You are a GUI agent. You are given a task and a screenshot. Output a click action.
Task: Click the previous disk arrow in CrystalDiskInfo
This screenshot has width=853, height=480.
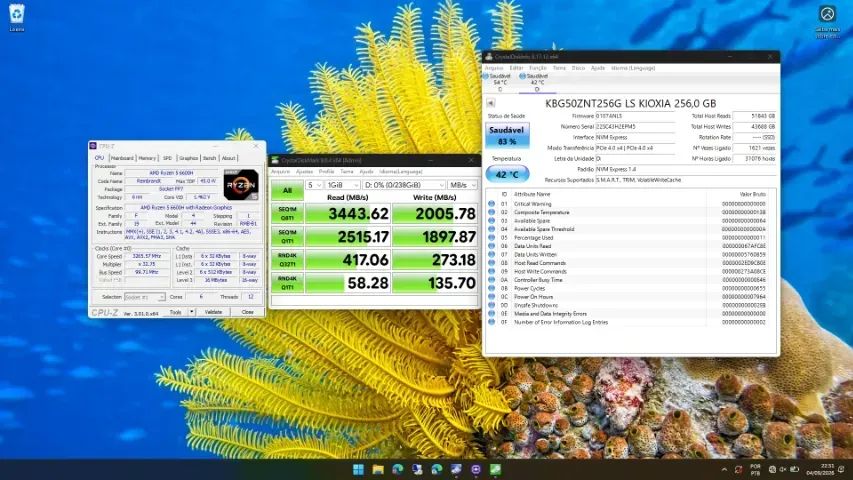pos(490,103)
